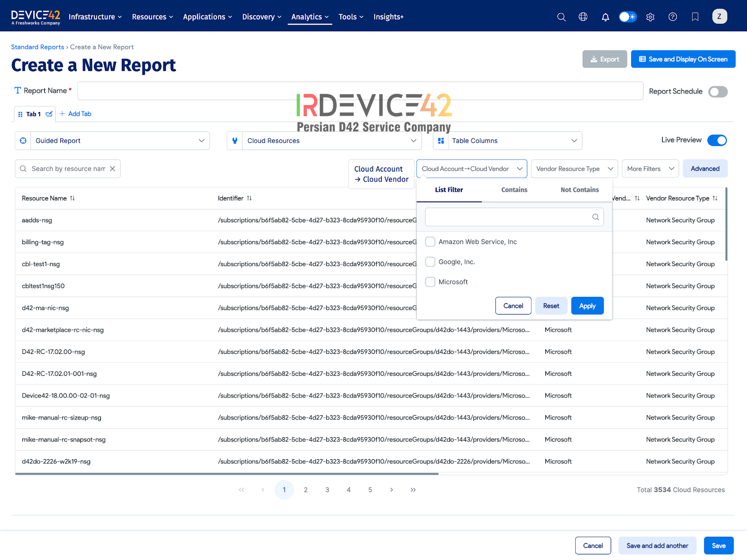The image size is (747, 560).
Task: Click the Device42 logo
Action: [x=35, y=17]
